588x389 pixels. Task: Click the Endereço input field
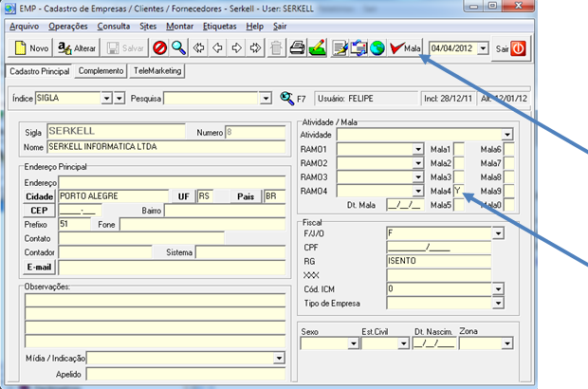coord(172,182)
